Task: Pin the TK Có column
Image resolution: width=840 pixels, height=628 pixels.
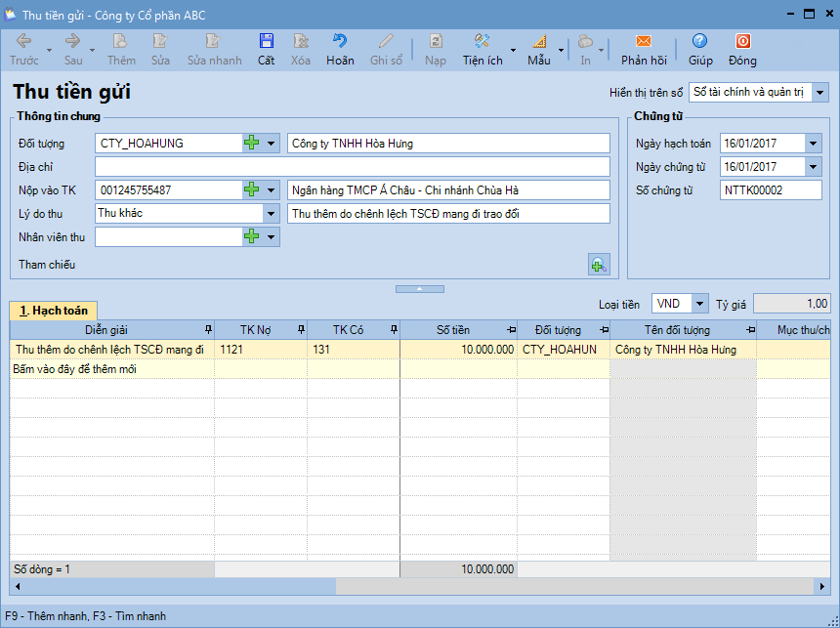Action: [393, 330]
